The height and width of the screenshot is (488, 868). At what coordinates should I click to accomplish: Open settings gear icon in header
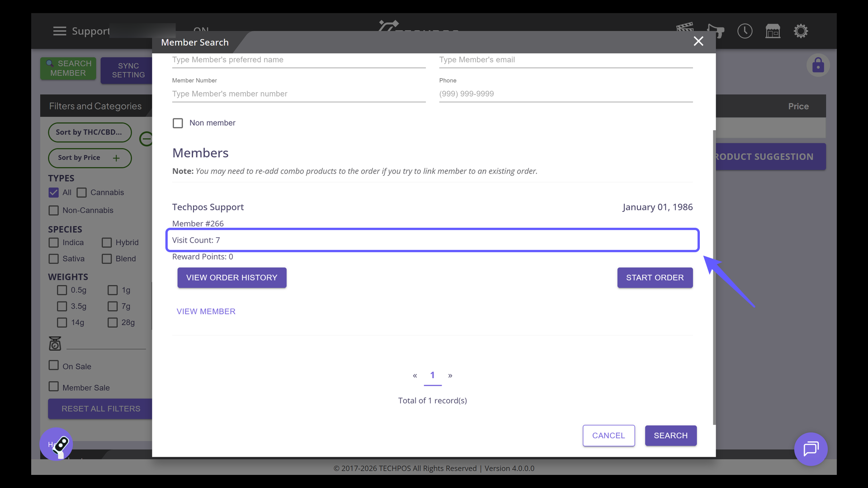click(801, 31)
